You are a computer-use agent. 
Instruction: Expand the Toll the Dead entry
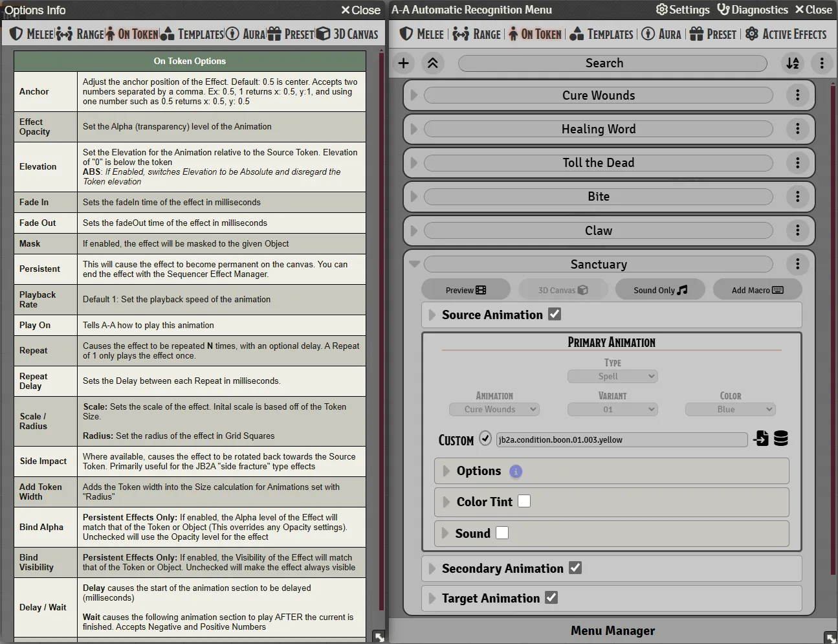click(x=414, y=162)
